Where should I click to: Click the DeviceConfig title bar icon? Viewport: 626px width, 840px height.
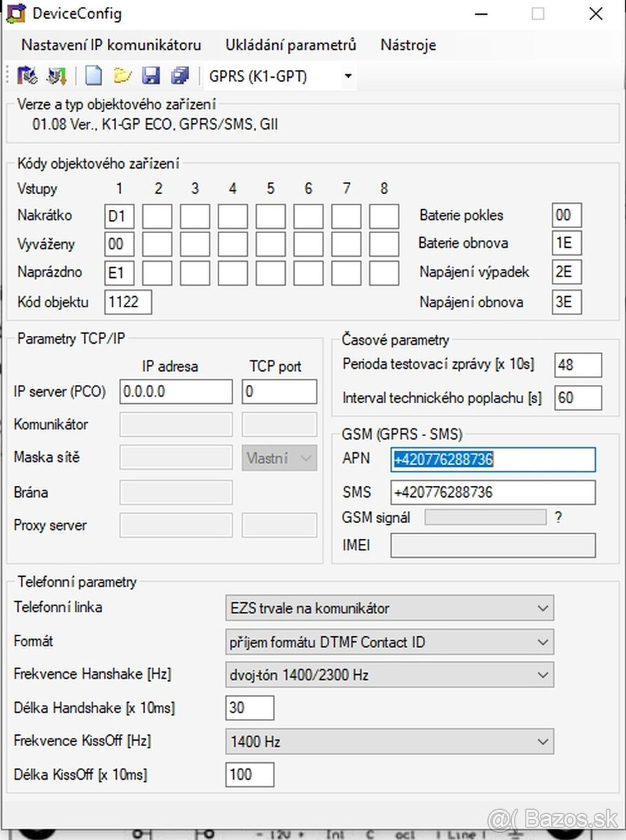[x=14, y=13]
